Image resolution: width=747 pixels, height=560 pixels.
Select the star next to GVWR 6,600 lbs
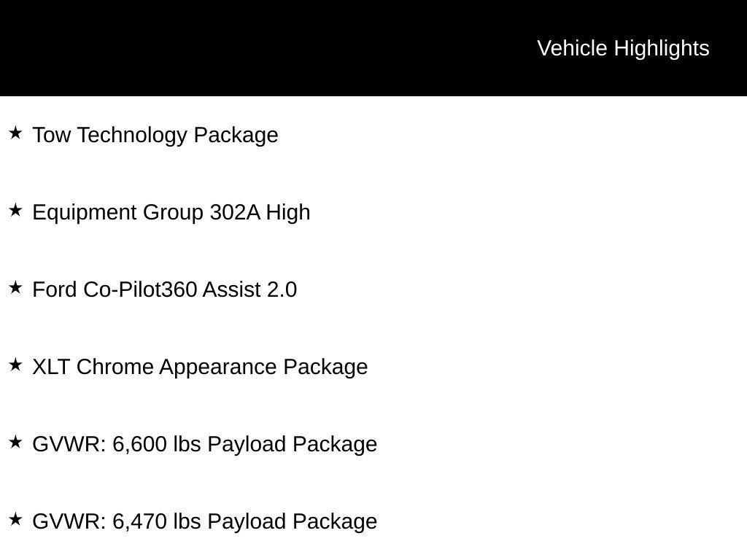pos(15,442)
